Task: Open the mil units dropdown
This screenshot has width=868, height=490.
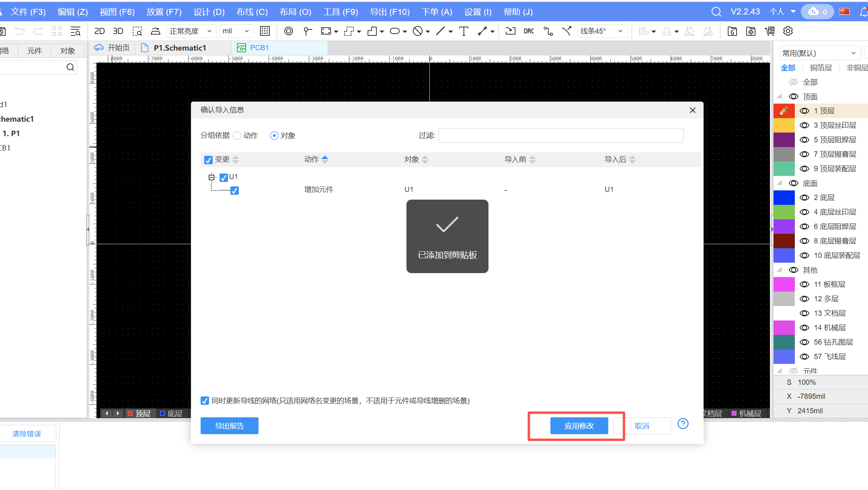Action: [236, 31]
